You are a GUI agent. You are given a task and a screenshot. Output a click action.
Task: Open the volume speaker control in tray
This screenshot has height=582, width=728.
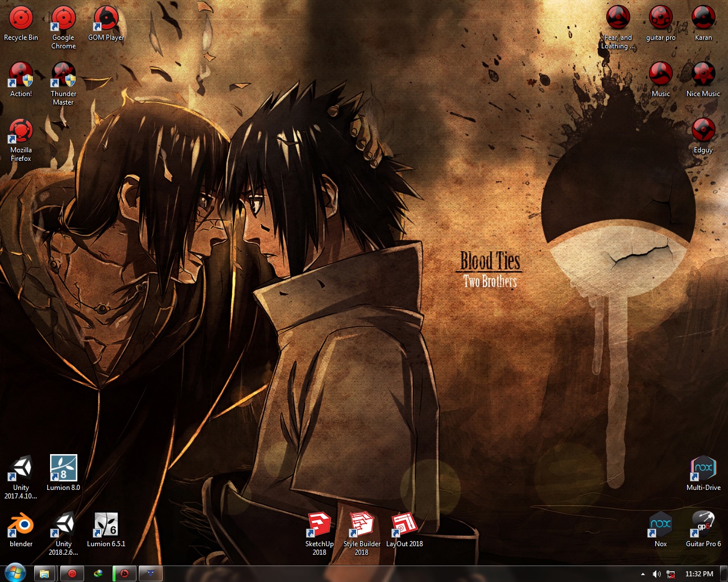click(x=656, y=574)
